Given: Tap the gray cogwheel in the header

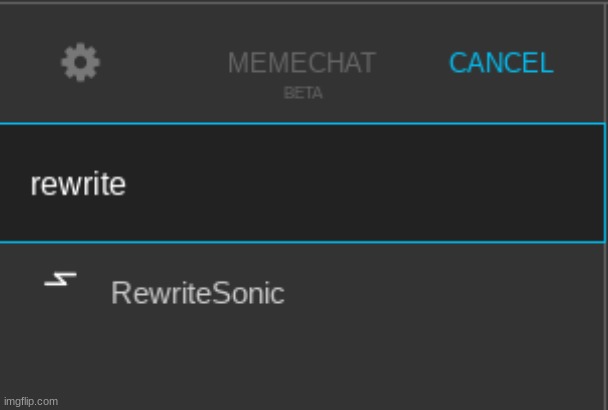Looking at the screenshot, I should (x=80, y=62).
